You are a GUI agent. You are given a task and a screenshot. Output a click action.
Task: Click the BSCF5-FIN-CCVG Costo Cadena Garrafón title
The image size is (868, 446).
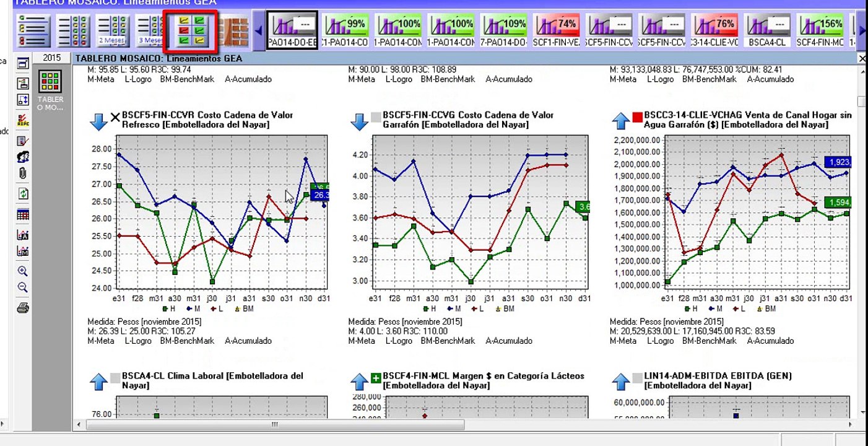468,120
